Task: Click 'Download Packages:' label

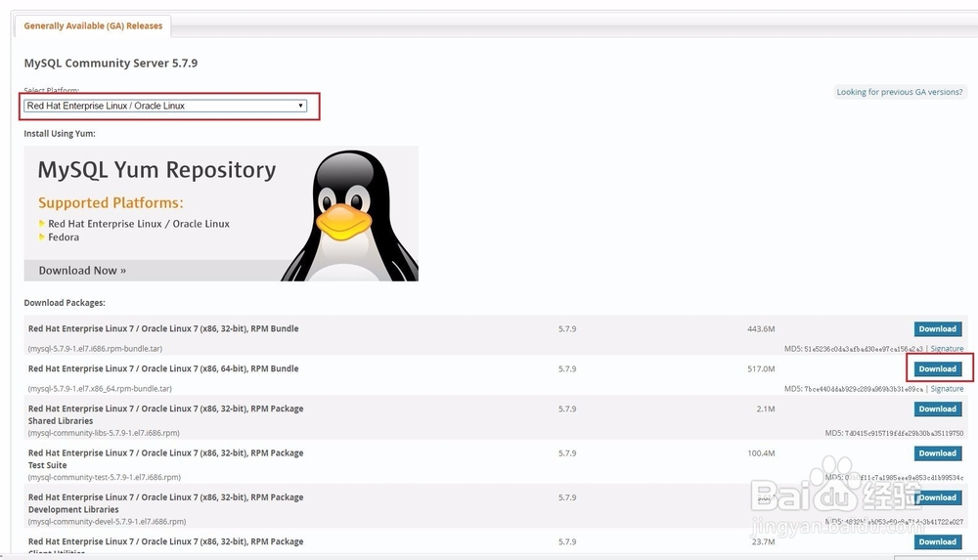Action: coord(65,302)
